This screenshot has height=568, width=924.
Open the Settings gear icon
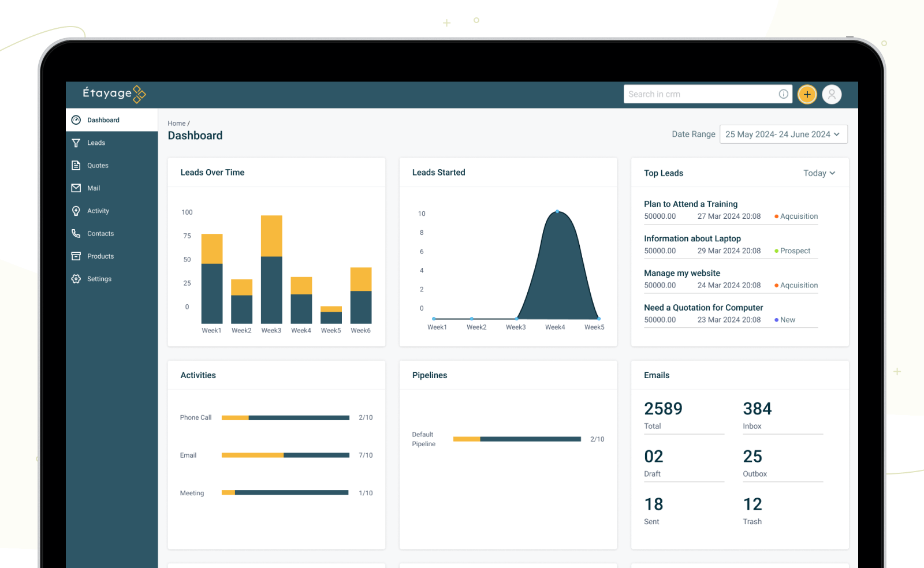coord(76,278)
